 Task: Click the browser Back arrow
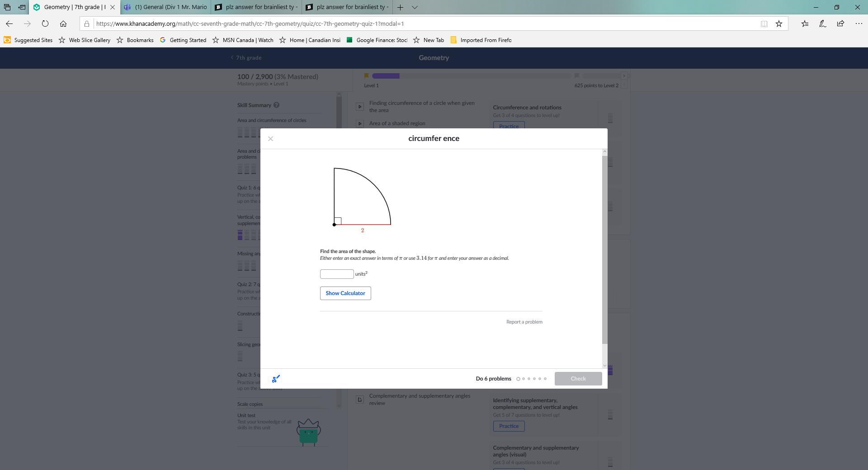coord(9,23)
